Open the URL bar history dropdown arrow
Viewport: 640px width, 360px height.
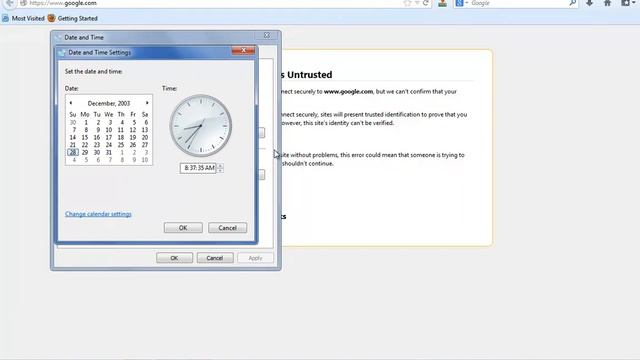pyautogui.click(x=417, y=3)
